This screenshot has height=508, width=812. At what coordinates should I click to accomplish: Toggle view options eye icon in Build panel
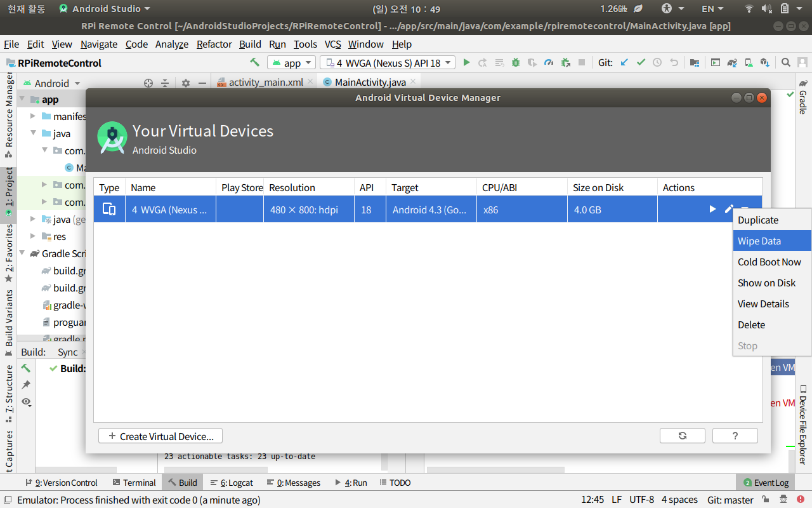coord(26,401)
